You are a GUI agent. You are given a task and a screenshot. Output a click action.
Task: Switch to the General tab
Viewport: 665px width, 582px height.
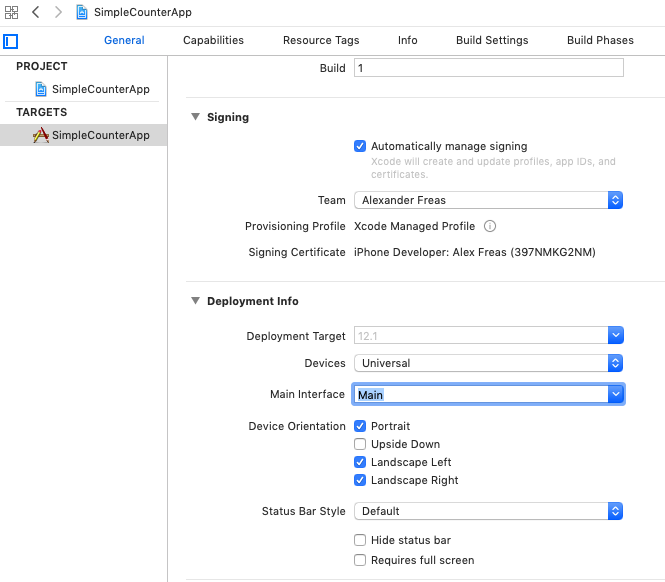click(124, 40)
